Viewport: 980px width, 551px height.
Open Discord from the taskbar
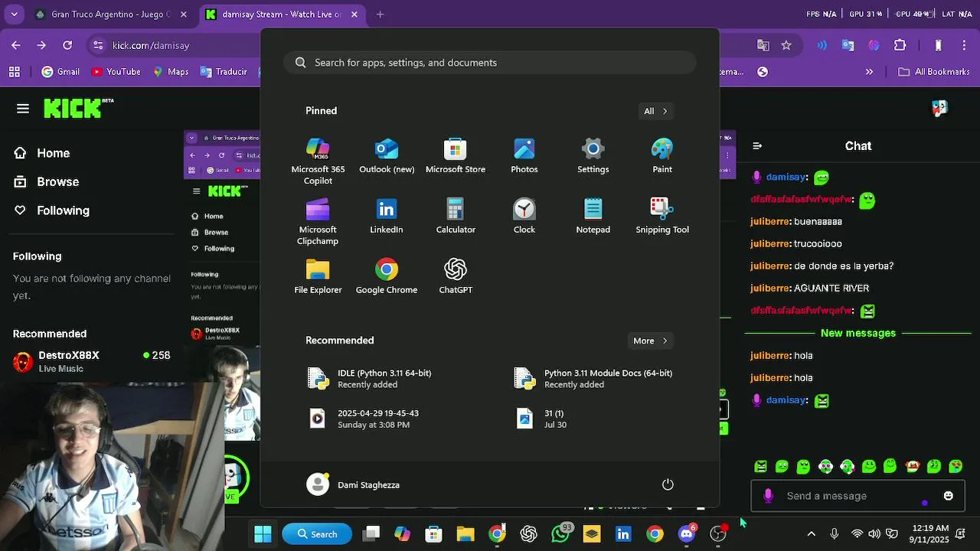[x=687, y=534]
